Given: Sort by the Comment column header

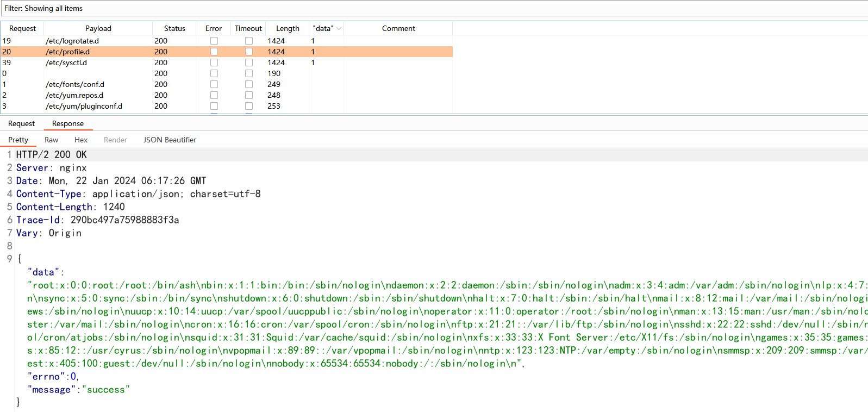Looking at the screenshot, I should 398,28.
